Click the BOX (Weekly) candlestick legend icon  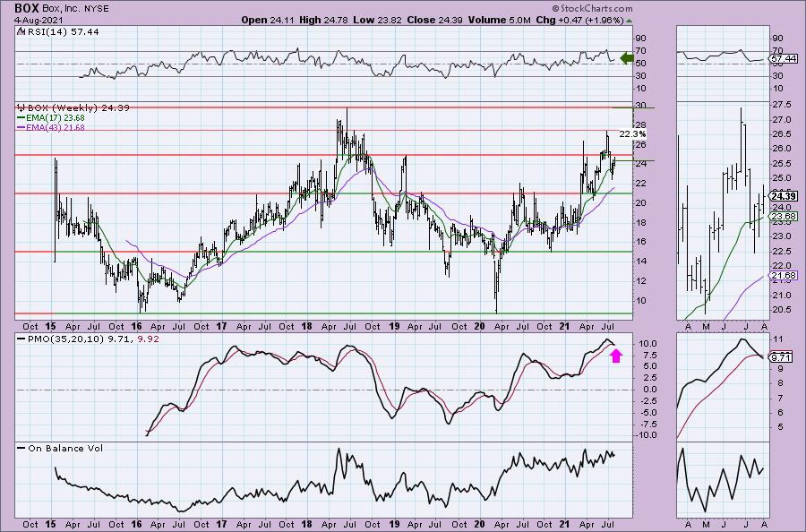pyautogui.click(x=21, y=108)
